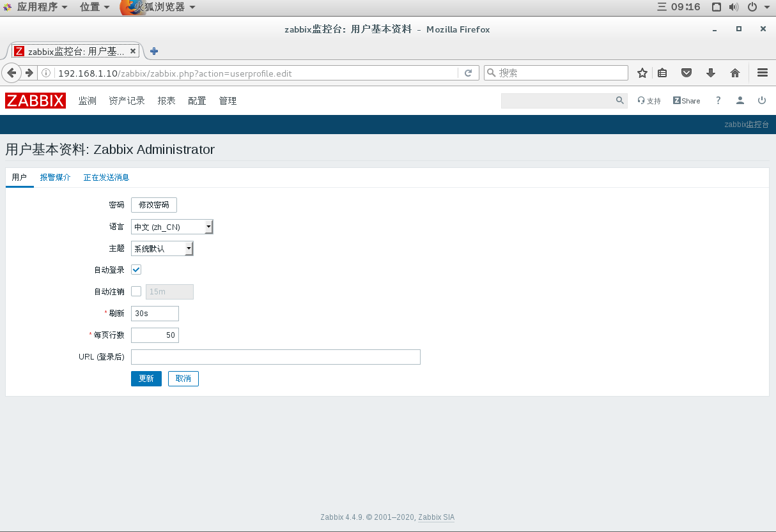Open Firefox hamburger menu
Image resolution: width=776 pixels, height=532 pixels.
(762, 73)
